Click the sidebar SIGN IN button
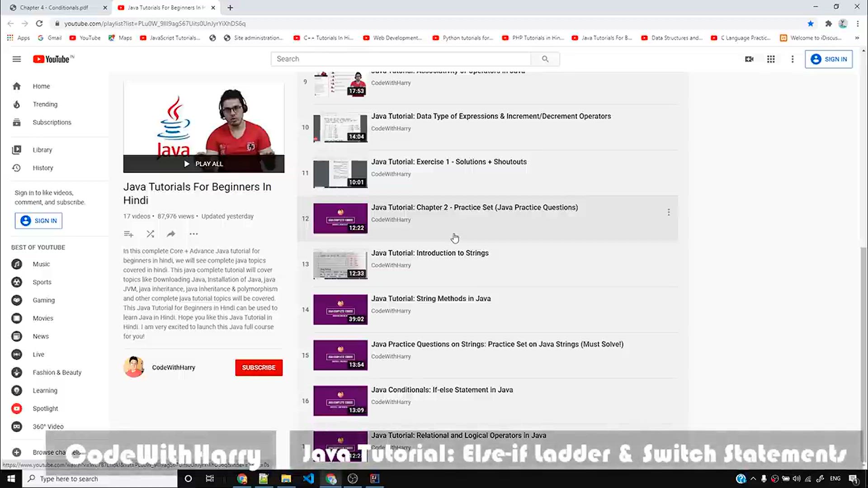 pyautogui.click(x=38, y=221)
